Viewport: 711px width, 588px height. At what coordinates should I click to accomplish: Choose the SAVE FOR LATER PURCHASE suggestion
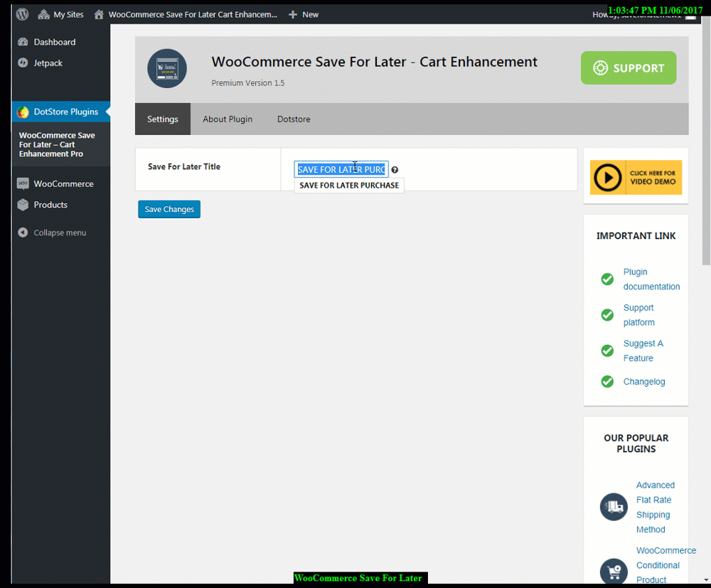tap(349, 185)
